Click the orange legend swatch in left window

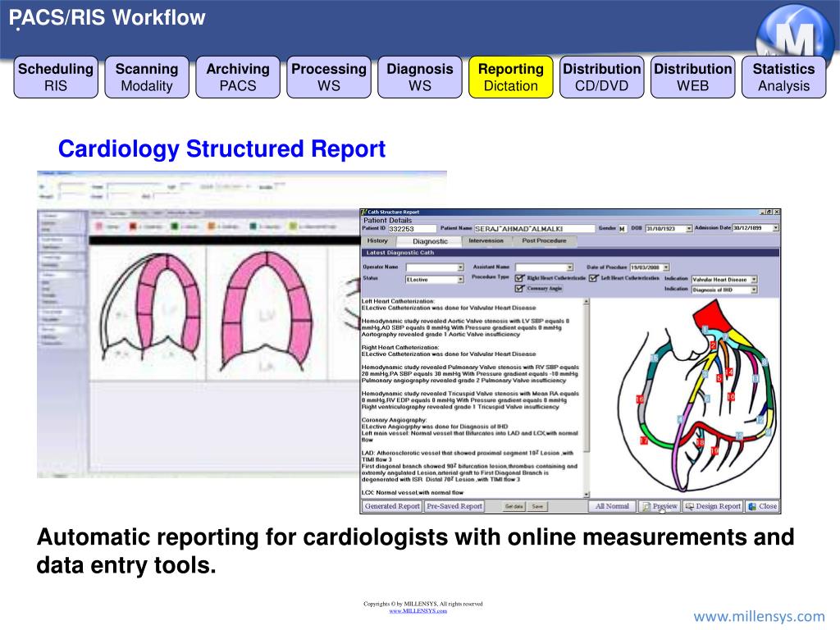pos(212,226)
